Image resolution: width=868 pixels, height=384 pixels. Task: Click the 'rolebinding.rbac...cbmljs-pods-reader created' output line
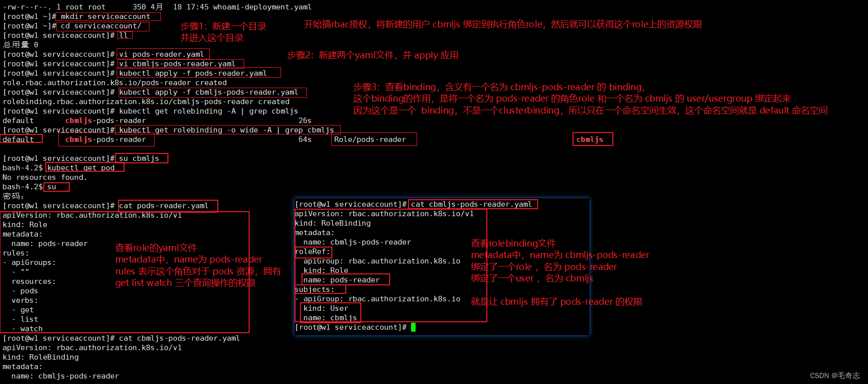146,102
